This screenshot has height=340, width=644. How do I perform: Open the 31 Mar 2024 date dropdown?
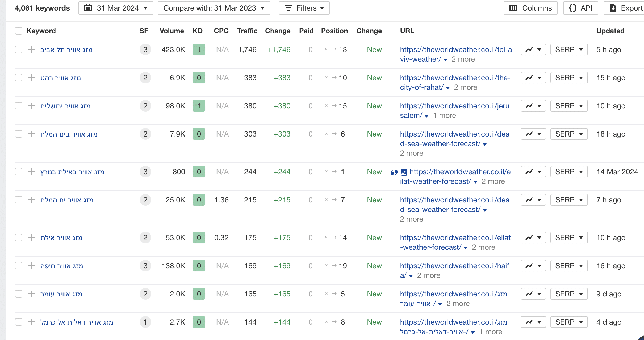coord(116,8)
